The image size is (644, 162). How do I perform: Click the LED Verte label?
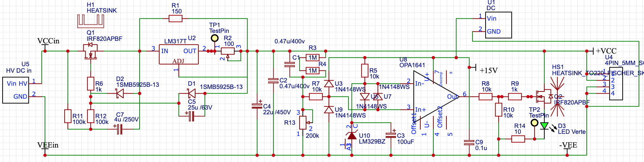tap(572, 132)
